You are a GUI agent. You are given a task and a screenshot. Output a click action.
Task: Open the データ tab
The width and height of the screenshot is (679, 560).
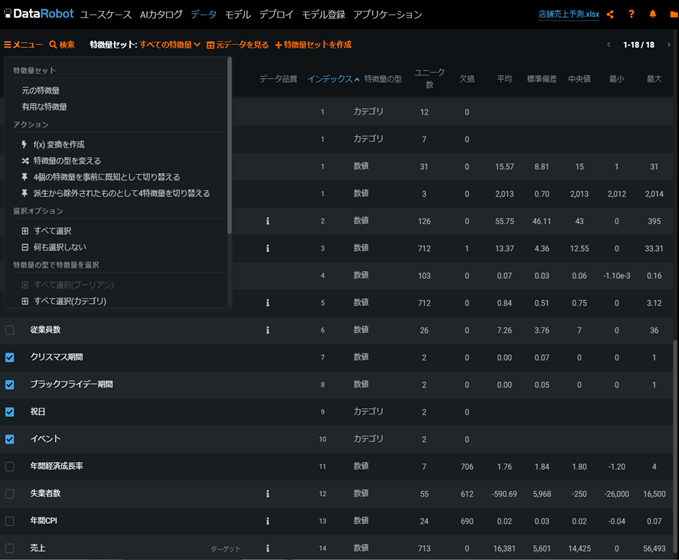point(204,14)
